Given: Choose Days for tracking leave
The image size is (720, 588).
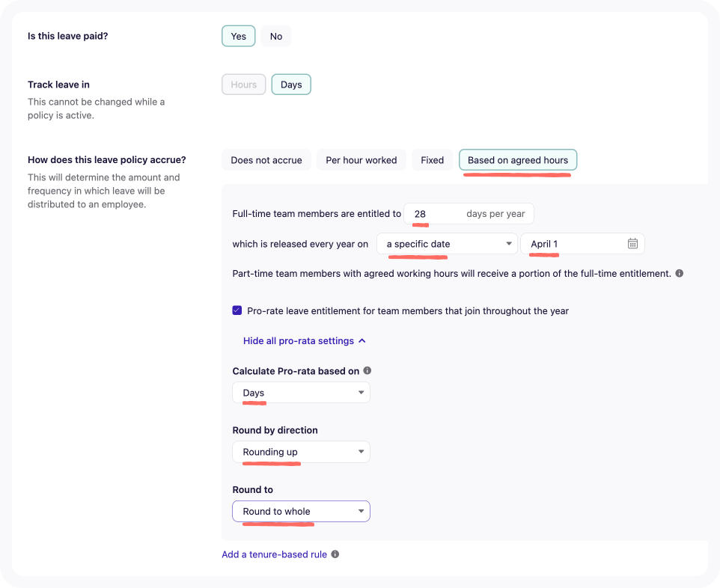Looking at the screenshot, I should pos(291,85).
